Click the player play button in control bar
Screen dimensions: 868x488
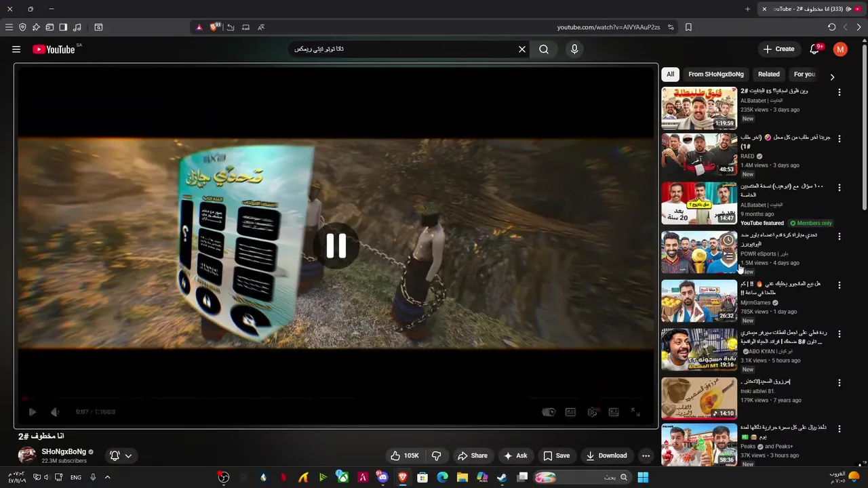32,411
